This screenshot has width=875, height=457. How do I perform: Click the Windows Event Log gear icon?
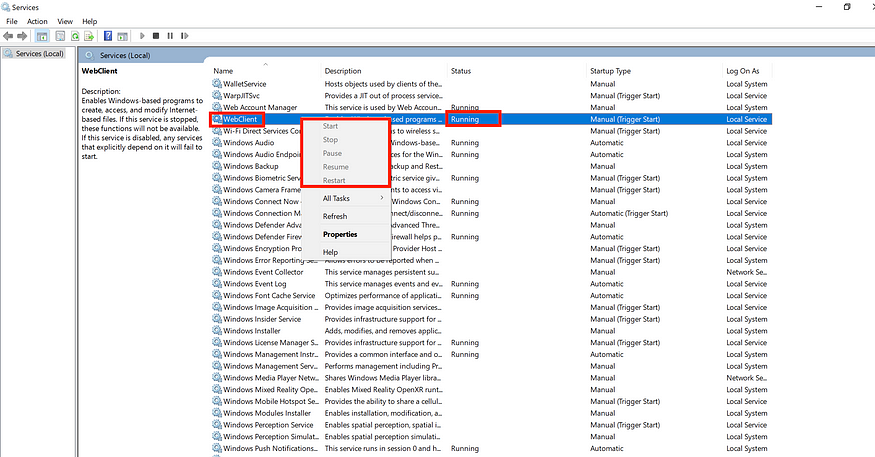pyautogui.click(x=217, y=283)
